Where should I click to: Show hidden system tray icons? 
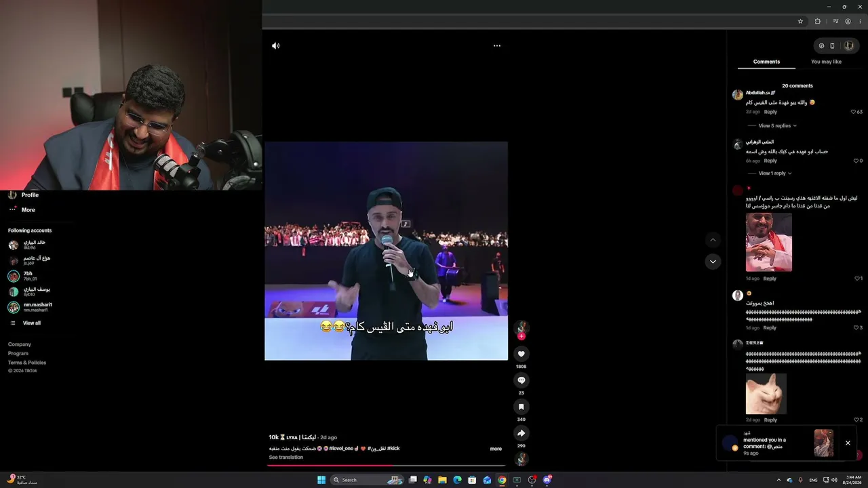click(x=778, y=480)
